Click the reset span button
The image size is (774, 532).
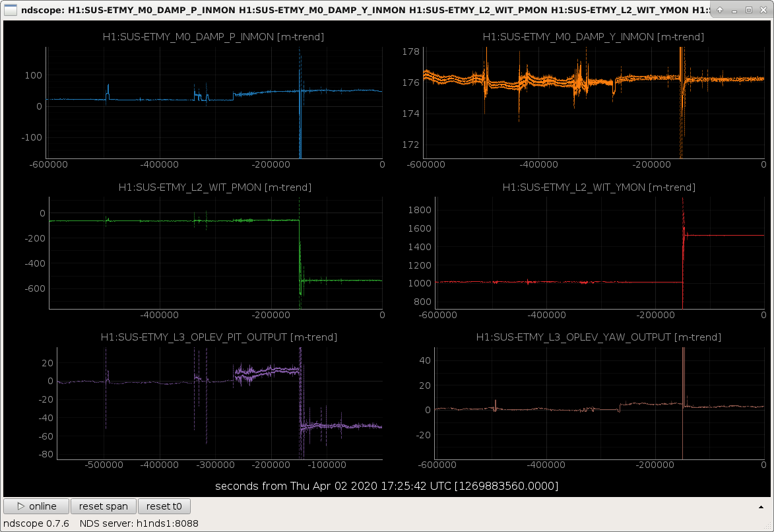click(x=103, y=506)
